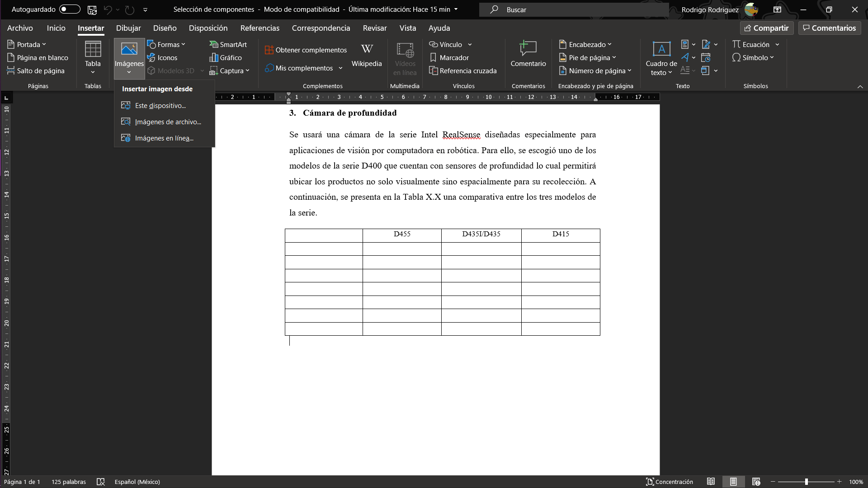Open the Comentarios pane button
The width and height of the screenshot is (868, 488).
tap(830, 28)
